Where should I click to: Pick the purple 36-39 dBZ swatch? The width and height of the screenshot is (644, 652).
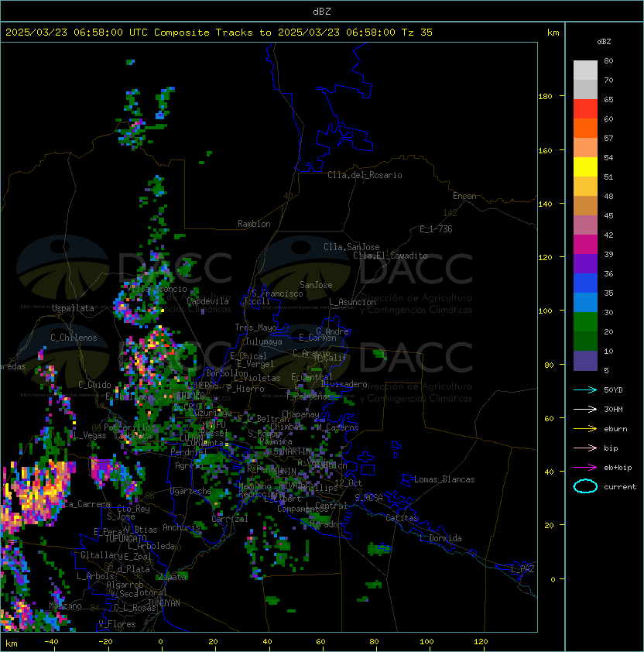[x=585, y=263]
